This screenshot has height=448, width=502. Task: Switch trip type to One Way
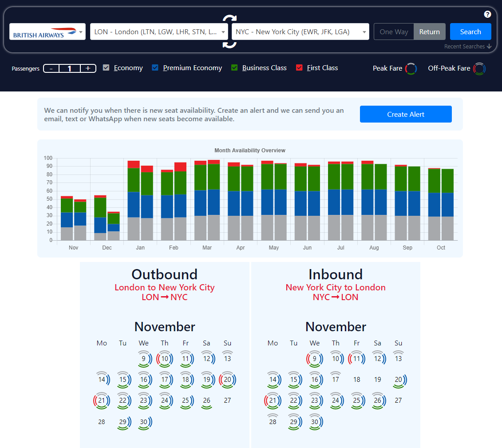pos(394,32)
